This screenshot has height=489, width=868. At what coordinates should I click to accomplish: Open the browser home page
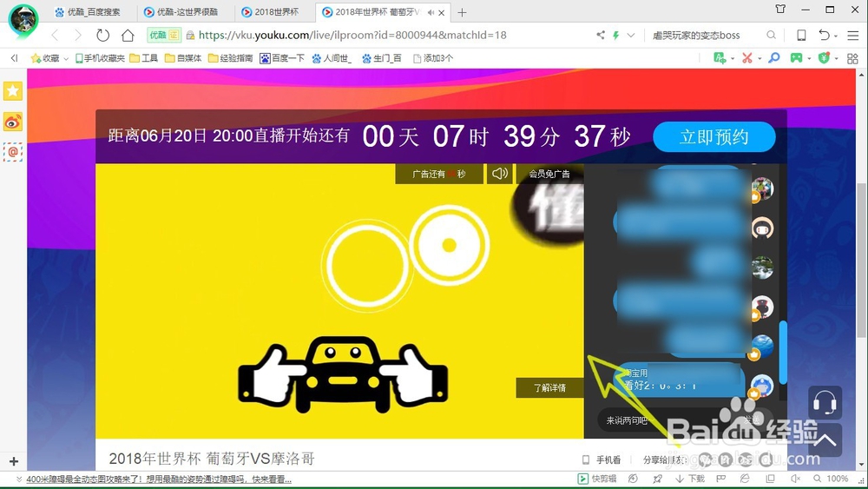(x=128, y=36)
